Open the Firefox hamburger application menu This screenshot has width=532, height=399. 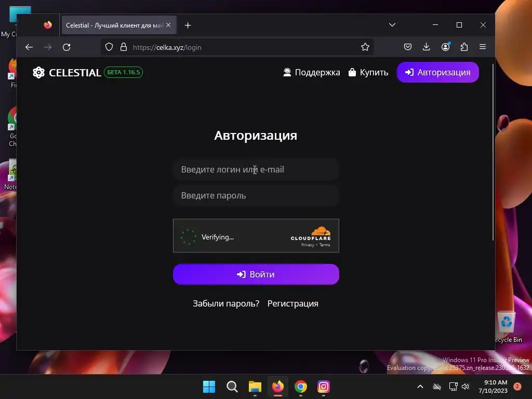click(x=483, y=47)
